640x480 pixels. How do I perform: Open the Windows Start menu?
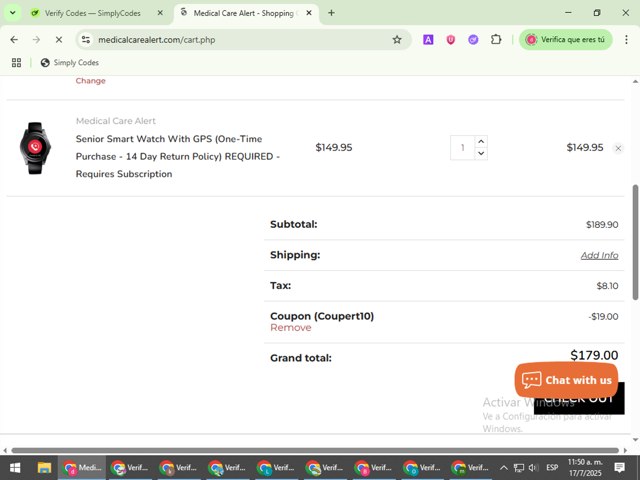coord(15,468)
